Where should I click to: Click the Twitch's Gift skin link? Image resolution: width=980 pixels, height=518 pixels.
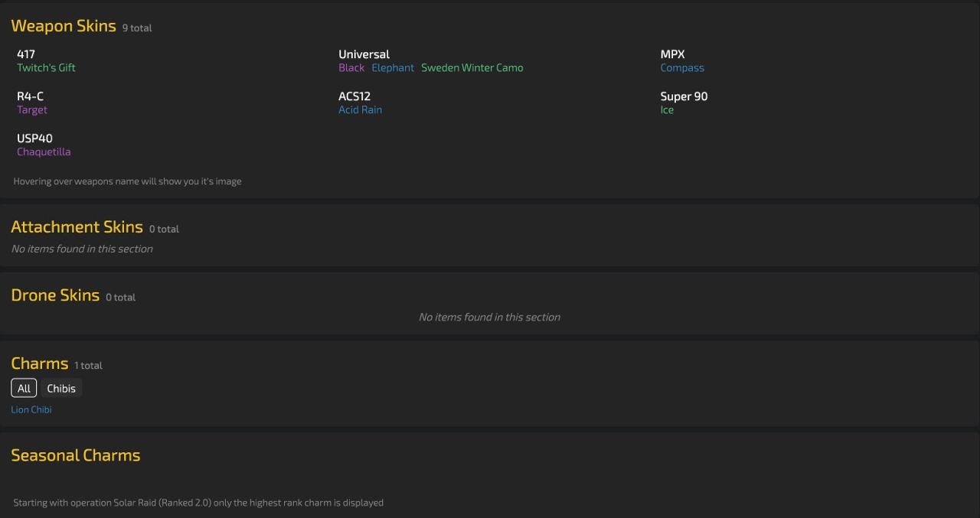click(x=46, y=68)
